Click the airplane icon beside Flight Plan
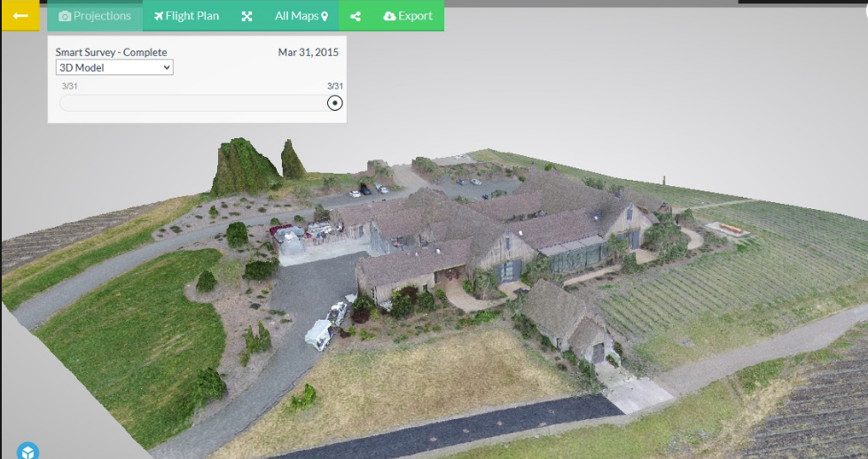 pyautogui.click(x=159, y=16)
